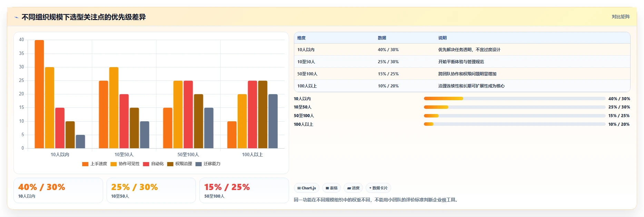Click the 40% / 30% progress bar for 10人以内
Viewport: 644px width, 217px height.
[515, 98]
